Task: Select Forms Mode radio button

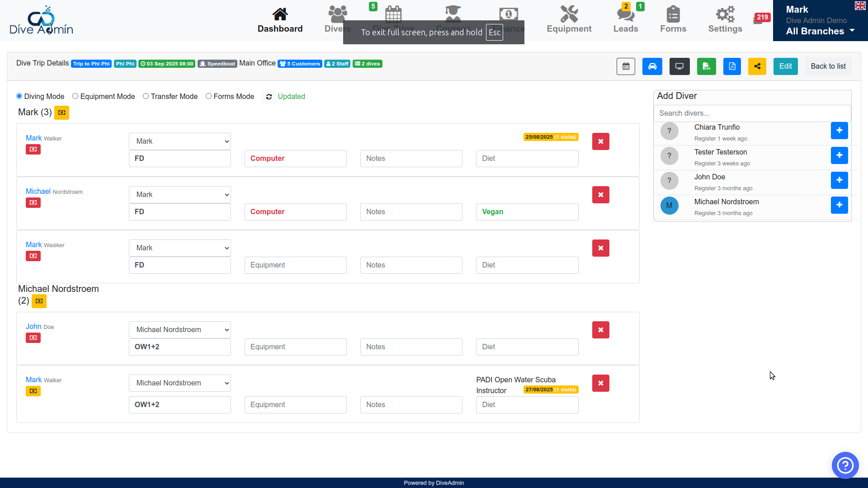Action: tap(208, 96)
